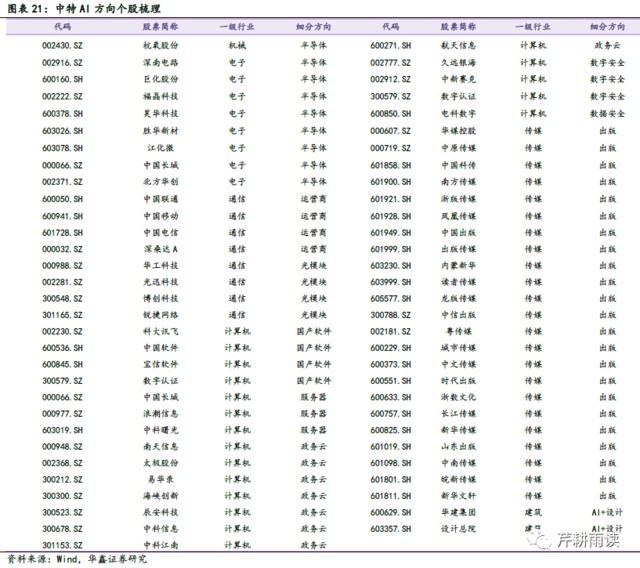Select the stock code 600850.SH
The height and width of the screenshot is (568, 640).
tap(391, 114)
